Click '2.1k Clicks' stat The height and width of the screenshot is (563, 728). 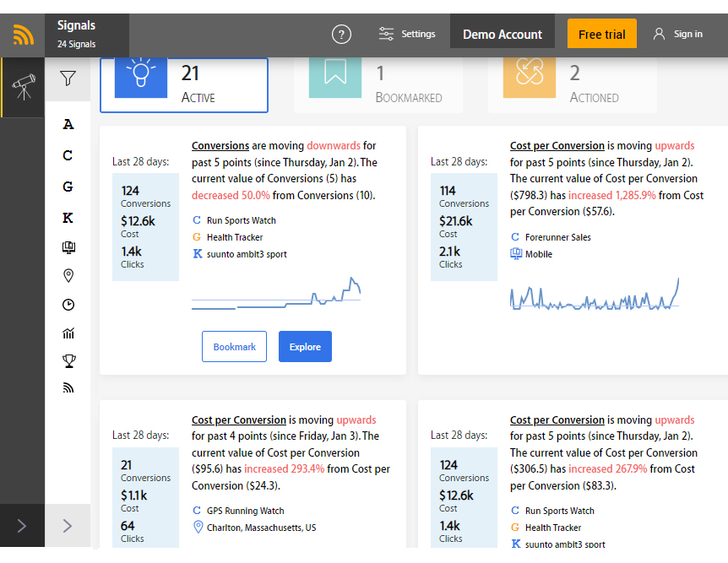(x=450, y=257)
